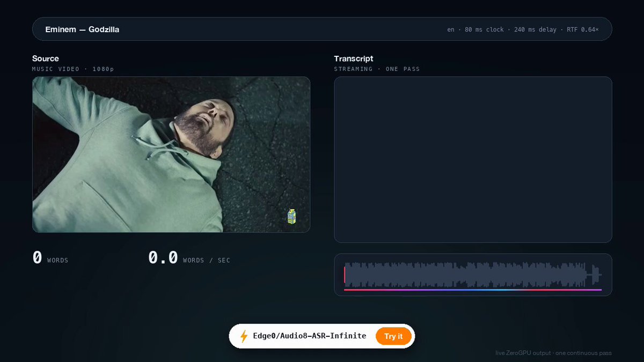Click the orange Try it button
Viewport: 644px width, 362px height.
393,336
